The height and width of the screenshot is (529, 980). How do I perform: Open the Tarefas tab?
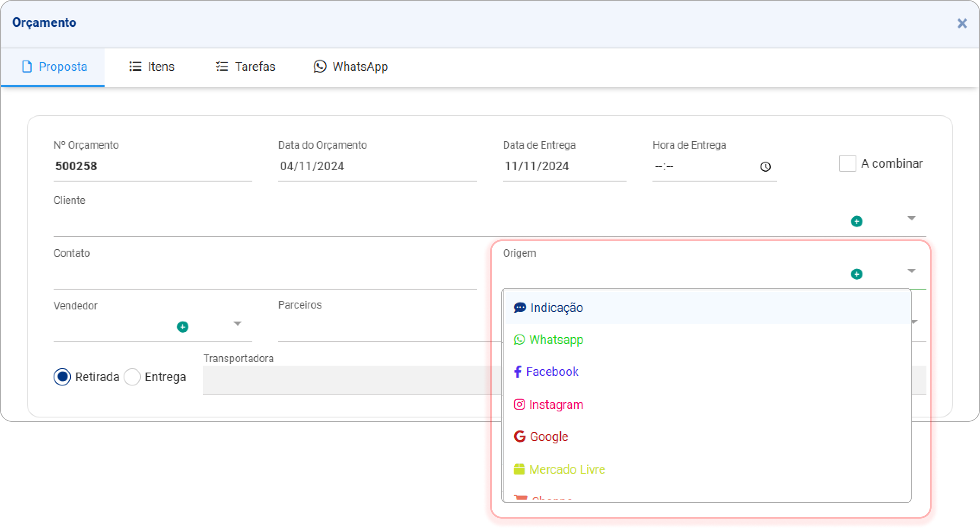[x=245, y=67]
